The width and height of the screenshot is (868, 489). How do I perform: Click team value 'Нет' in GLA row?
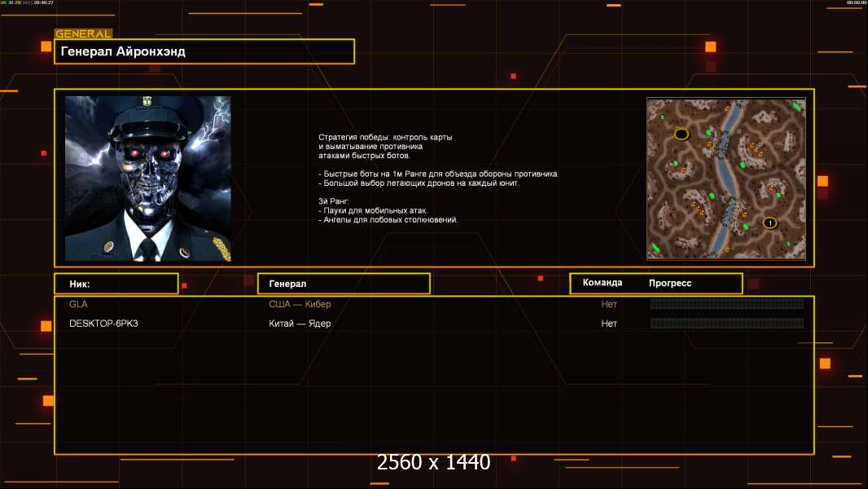(609, 304)
